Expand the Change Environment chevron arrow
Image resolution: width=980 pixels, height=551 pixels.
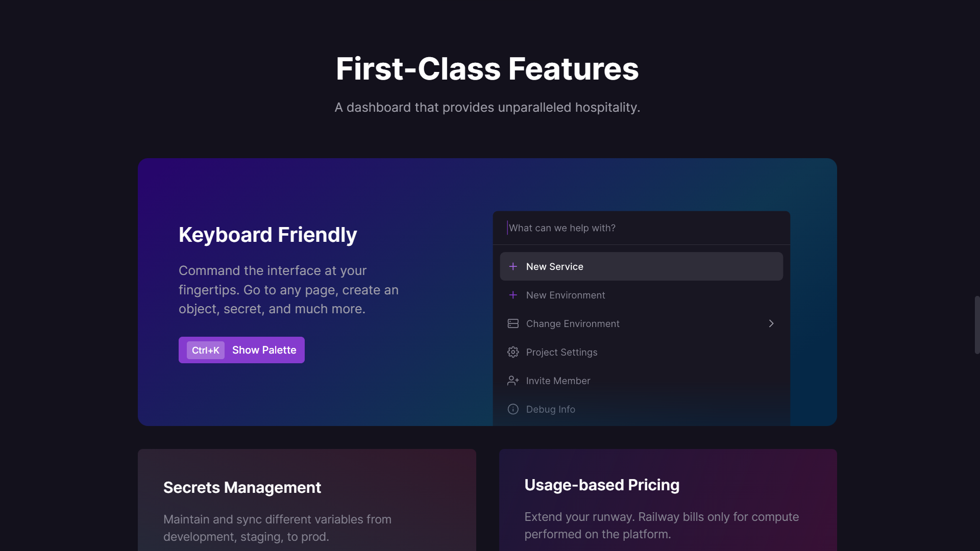[x=771, y=323]
